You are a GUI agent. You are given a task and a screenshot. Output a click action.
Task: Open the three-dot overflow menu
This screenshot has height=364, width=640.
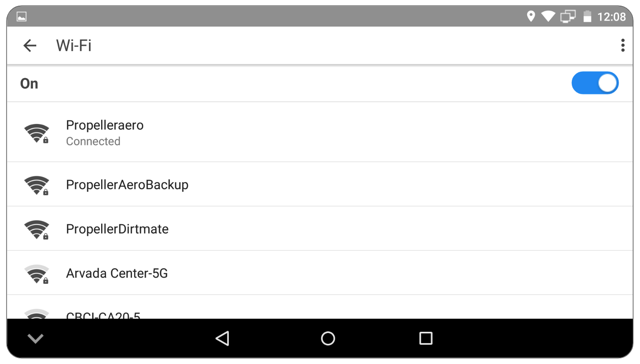[623, 45]
